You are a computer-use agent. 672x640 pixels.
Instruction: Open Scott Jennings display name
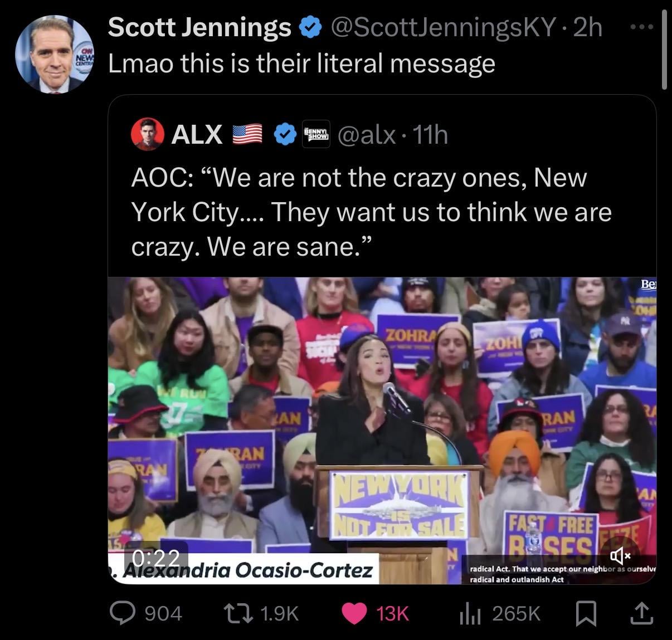199,27
